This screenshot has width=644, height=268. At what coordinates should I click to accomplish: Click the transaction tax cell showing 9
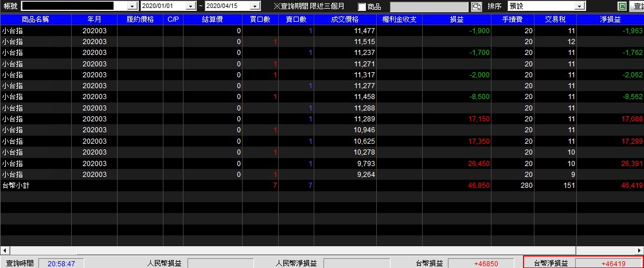coord(573,175)
